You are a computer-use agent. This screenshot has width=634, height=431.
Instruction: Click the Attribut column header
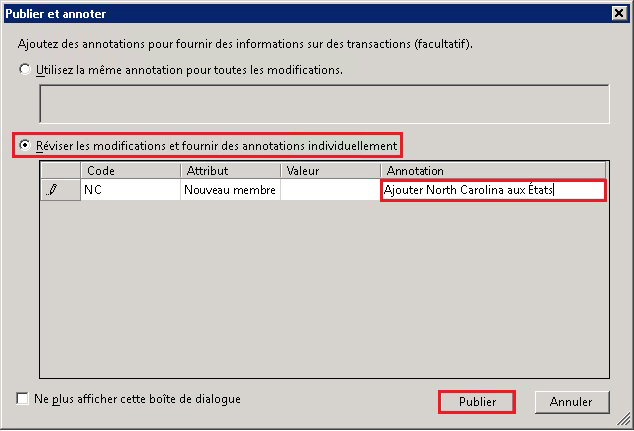point(230,171)
